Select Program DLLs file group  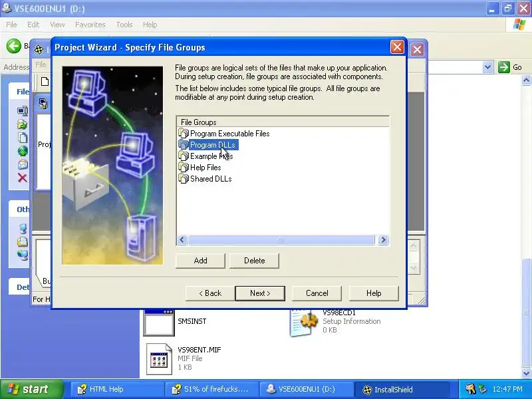point(213,145)
